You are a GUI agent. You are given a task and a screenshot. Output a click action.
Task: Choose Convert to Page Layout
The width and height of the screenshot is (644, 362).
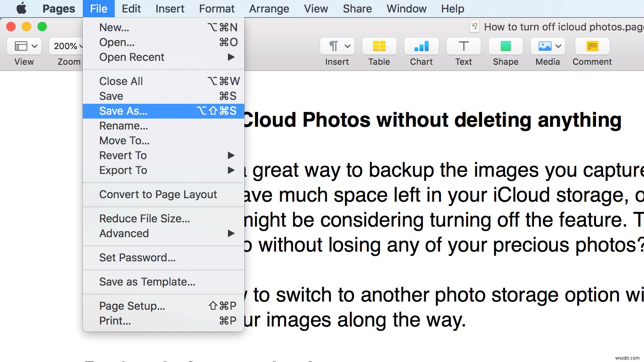pyautogui.click(x=158, y=194)
